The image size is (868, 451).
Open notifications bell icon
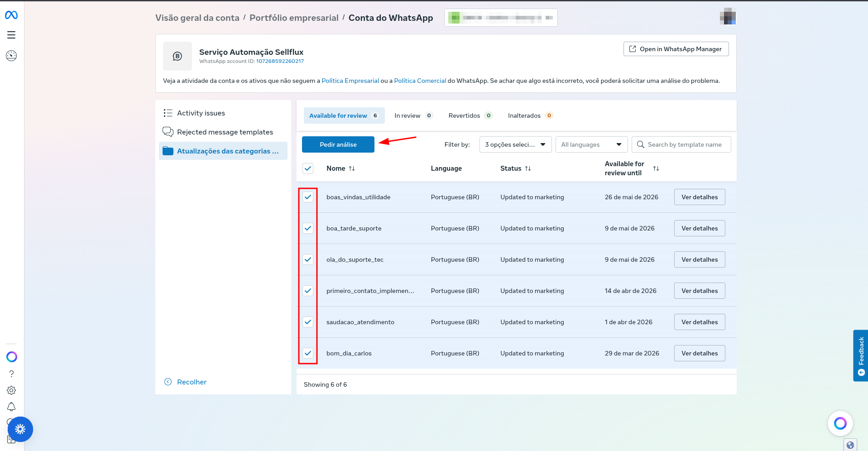tap(11, 407)
